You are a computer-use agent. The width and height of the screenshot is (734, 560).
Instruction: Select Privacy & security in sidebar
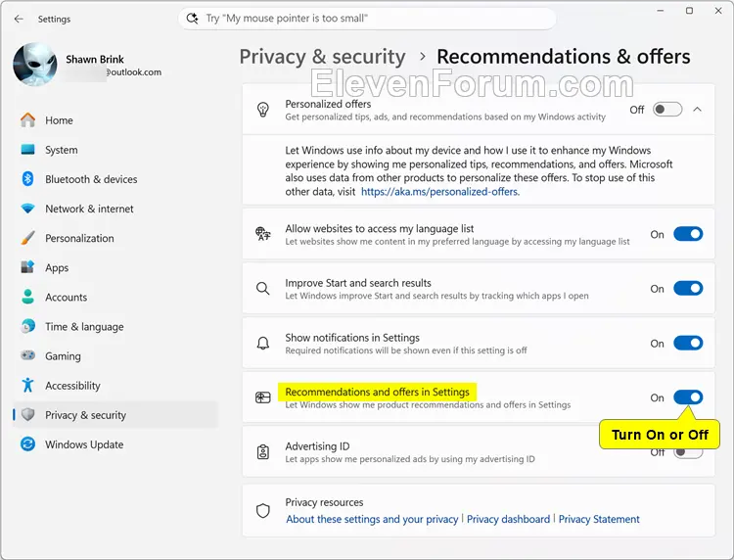coord(115,415)
